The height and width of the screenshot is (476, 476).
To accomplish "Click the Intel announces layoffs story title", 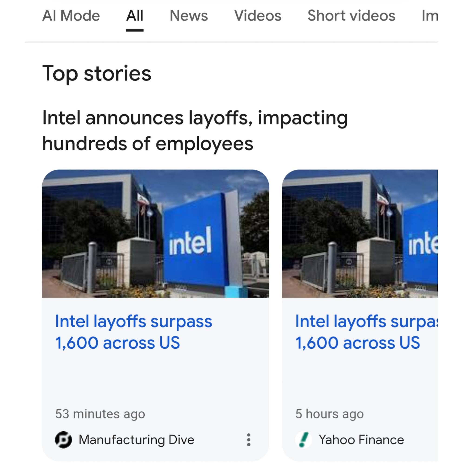I will tap(195, 131).
